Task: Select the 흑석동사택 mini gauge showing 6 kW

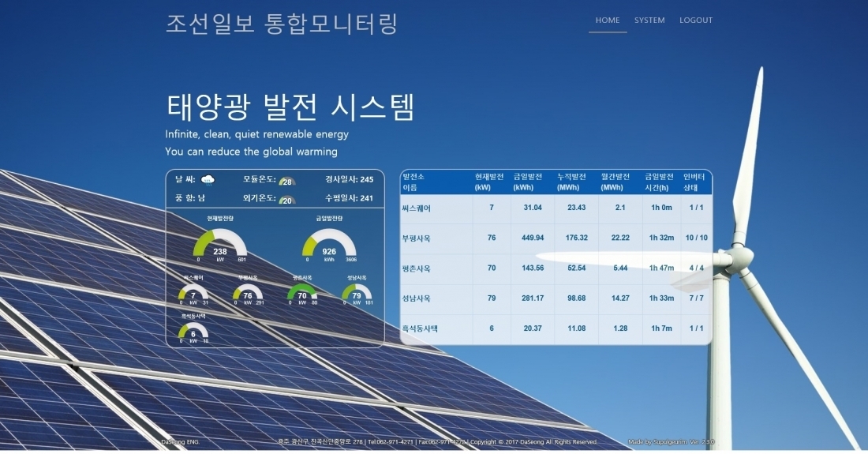Action: click(193, 332)
